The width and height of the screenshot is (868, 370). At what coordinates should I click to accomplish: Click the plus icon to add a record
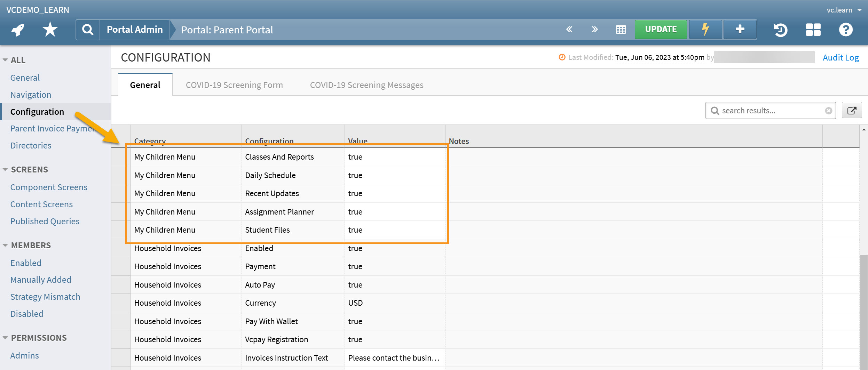pyautogui.click(x=740, y=29)
